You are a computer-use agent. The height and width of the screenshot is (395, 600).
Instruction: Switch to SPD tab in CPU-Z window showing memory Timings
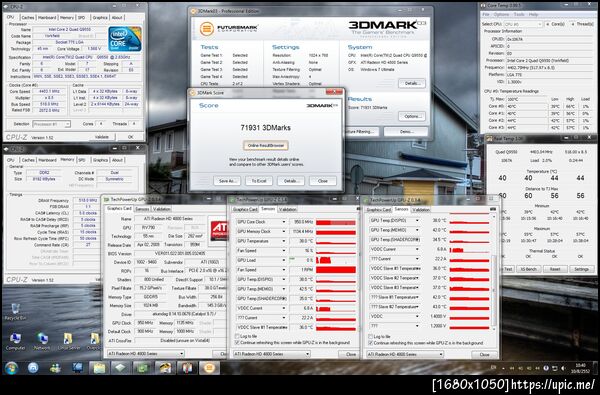82,160
